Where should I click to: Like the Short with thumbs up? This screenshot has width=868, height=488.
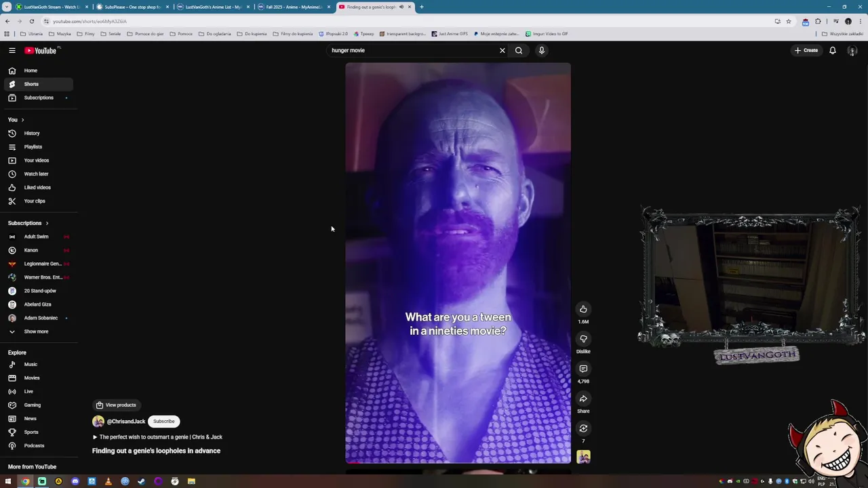tap(583, 309)
